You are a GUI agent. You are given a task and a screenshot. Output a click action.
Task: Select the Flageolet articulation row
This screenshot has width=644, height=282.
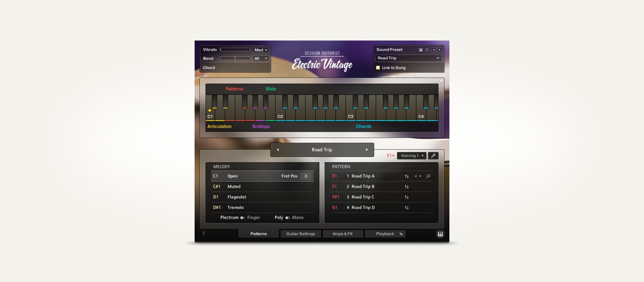262,197
